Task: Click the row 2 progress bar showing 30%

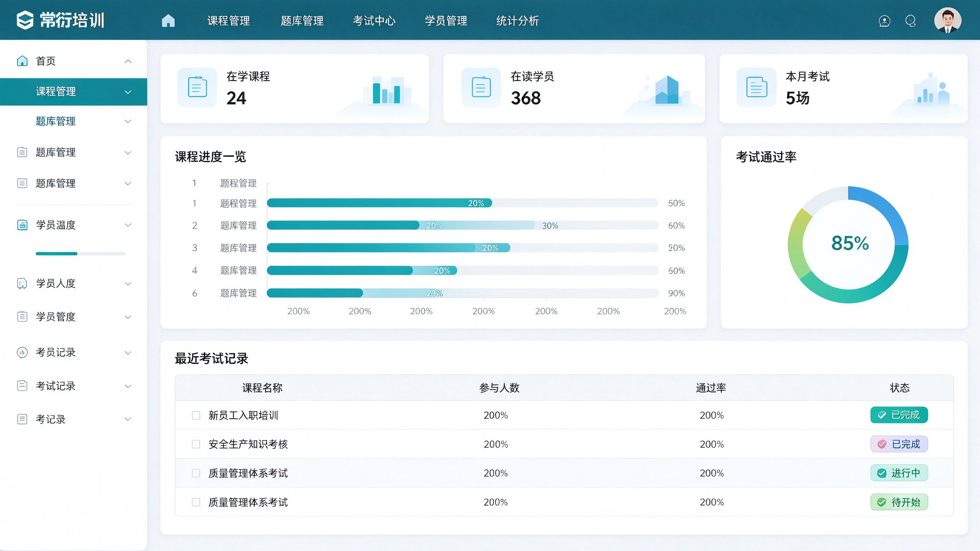Action: click(x=463, y=226)
